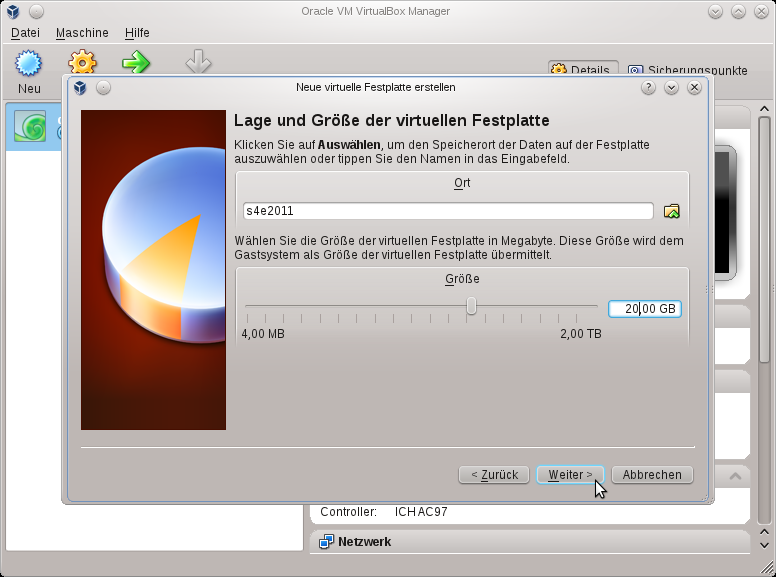The height and width of the screenshot is (577, 776).
Task: Switch to the Sicherungspunkte tab
Action: coord(687,70)
